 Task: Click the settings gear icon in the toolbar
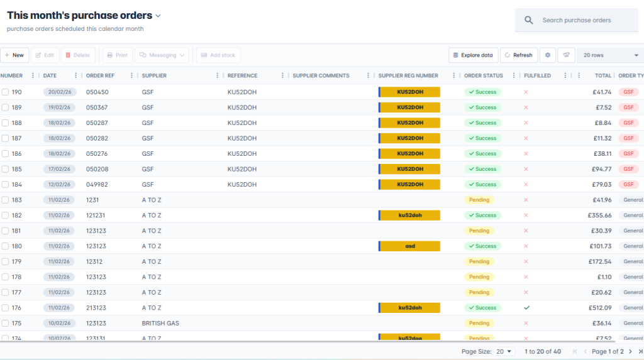pos(548,55)
